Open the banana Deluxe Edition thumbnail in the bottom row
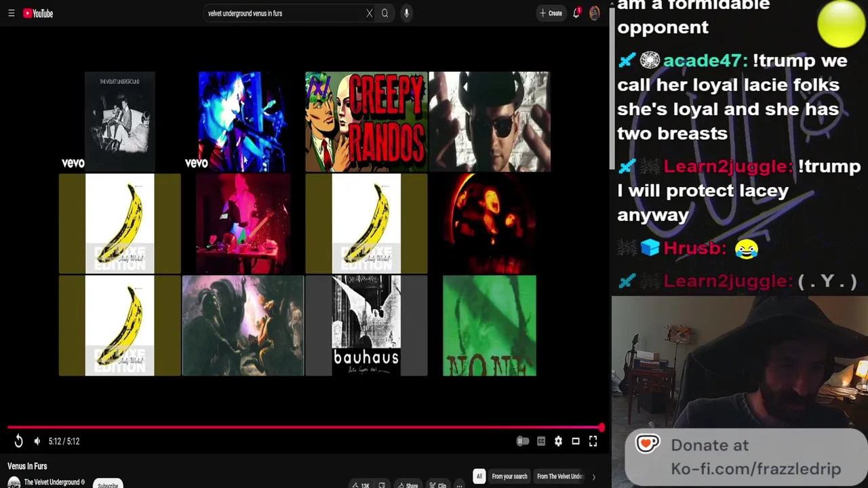The image size is (868, 488). click(x=120, y=325)
